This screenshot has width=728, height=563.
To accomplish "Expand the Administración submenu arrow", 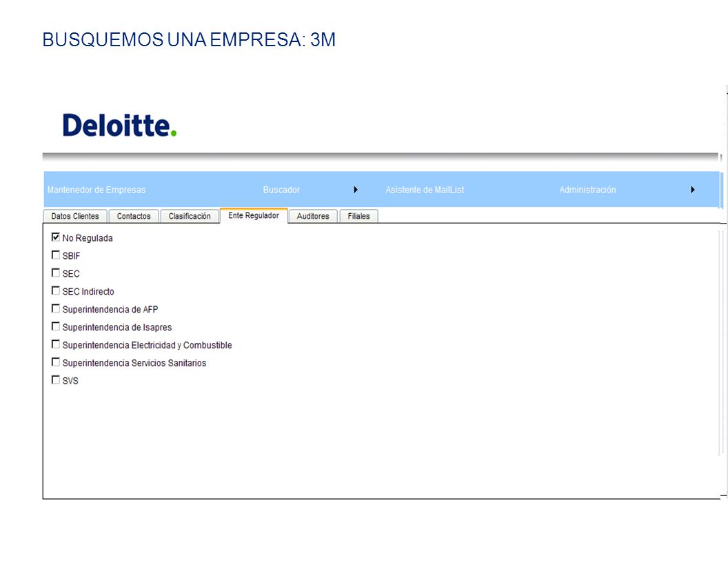I will pyautogui.click(x=693, y=190).
